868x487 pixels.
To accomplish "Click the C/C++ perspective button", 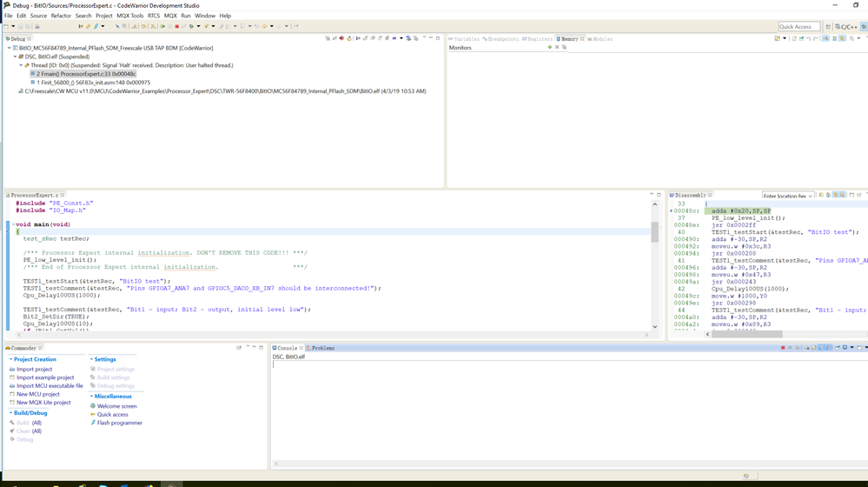I will pyautogui.click(x=847, y=27).
